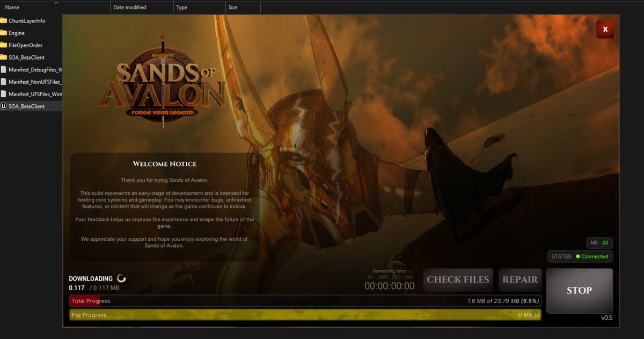Click the Total Progress bar
Image resolution: width=644 pixels, height=339 pixels.
[305, 301]
